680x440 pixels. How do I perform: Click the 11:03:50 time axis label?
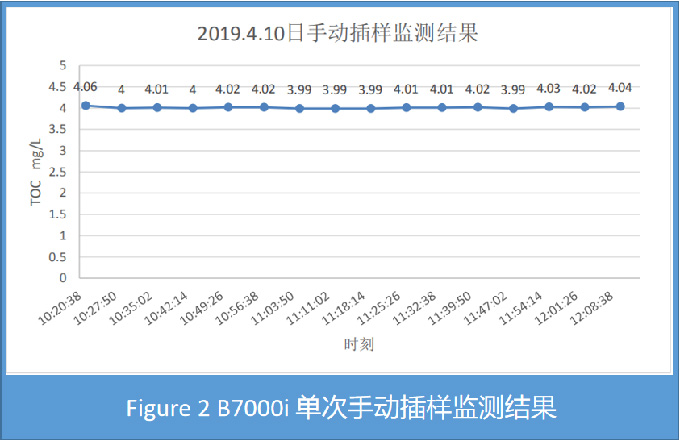273,308
